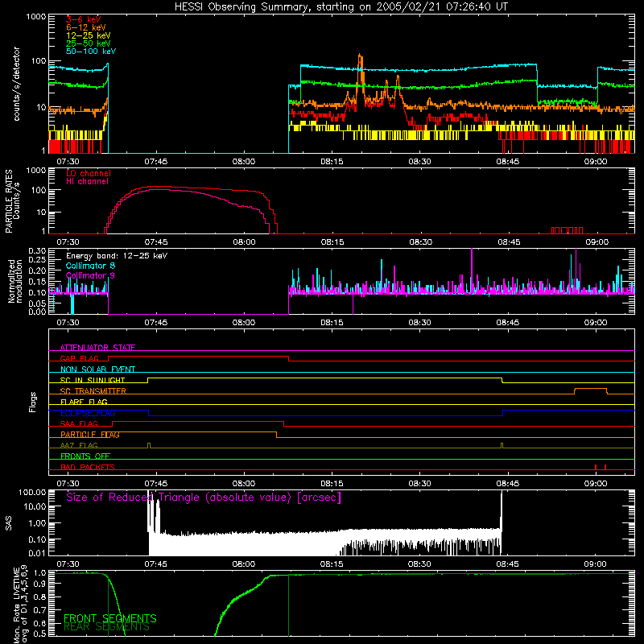Click the 'SAS' vertical axis label
Image resolution: width=644 pixels, height=644 pixels.
tap(8, 522)
